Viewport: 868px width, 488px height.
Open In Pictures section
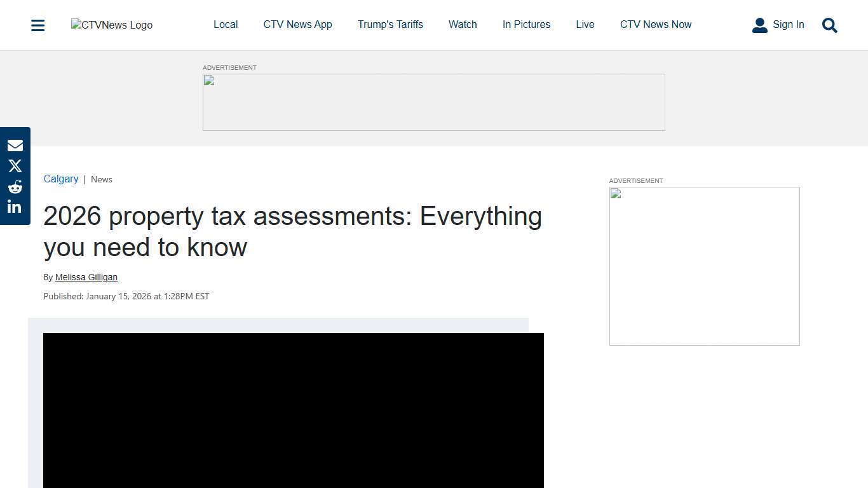pos(526,25)
